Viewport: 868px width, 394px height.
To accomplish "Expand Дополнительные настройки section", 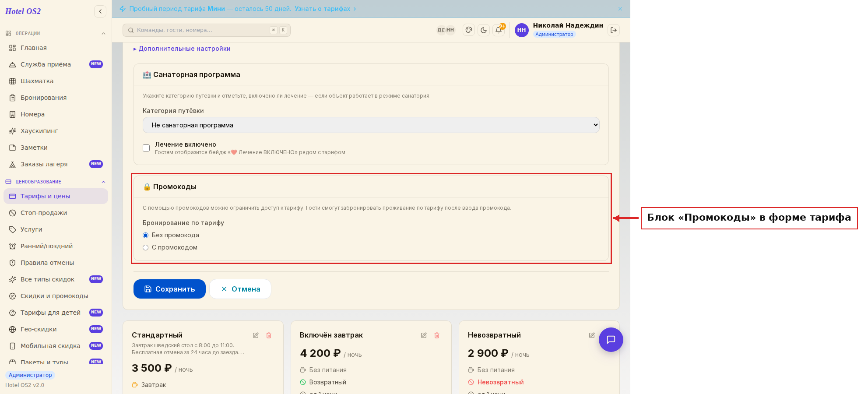I will click(x=182, y=49).
